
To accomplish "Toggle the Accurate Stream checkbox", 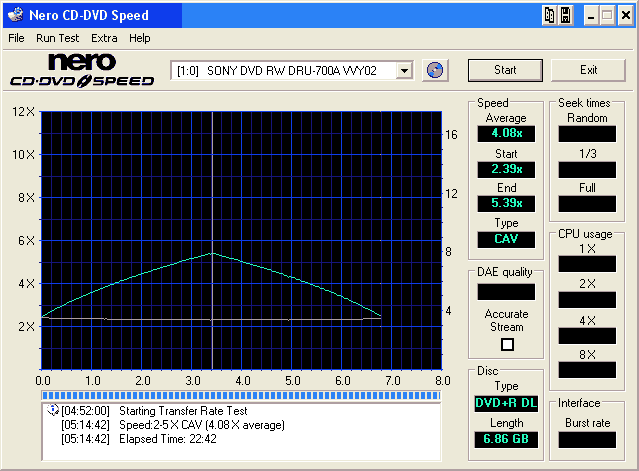I will pyautogui.click(x=507, y=344).
